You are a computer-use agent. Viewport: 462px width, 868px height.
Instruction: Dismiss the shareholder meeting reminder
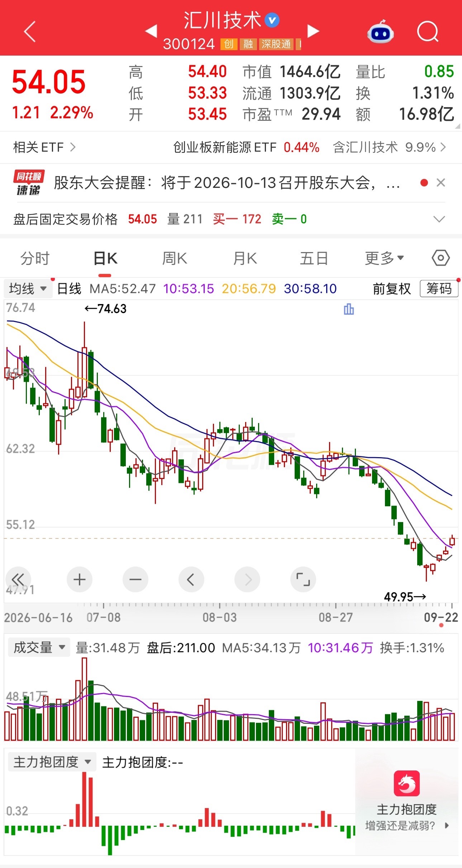[x=441, y=183]
